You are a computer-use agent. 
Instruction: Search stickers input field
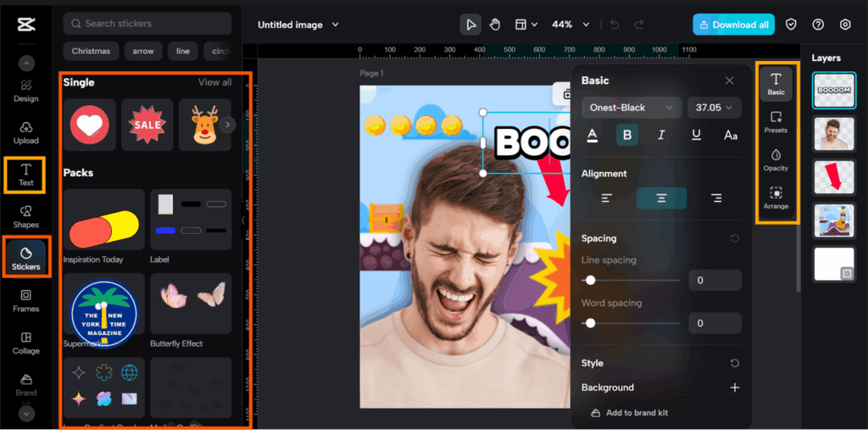click(x=147, y=24)
